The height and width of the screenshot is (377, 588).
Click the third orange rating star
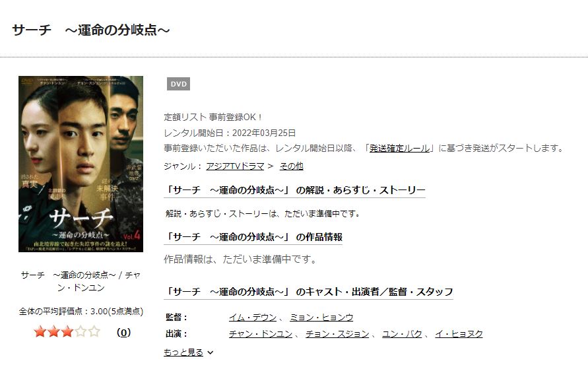pos(67,331)
